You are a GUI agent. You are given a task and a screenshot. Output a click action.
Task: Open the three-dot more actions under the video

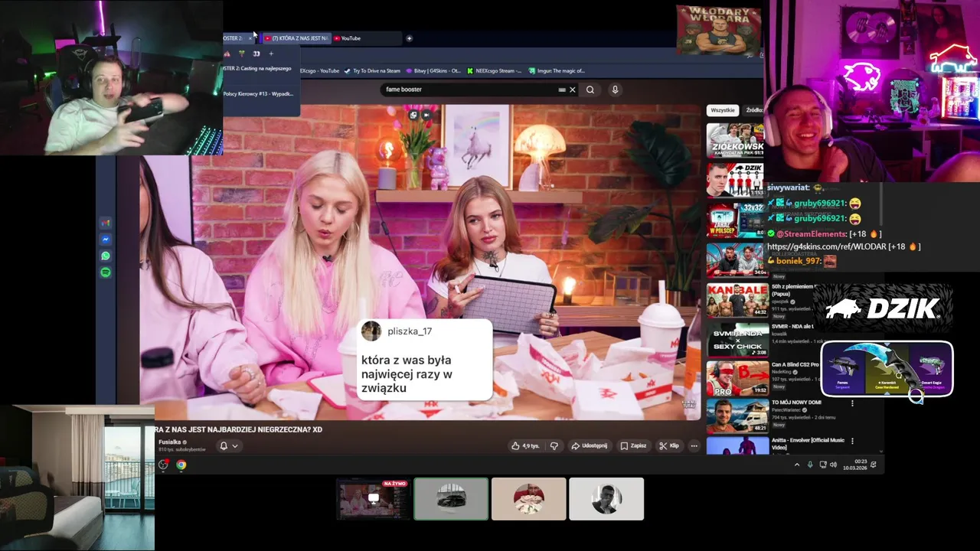(x=694, y=445)
